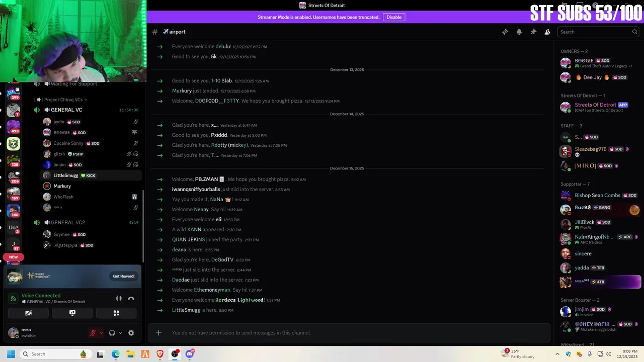Click the Discord taskbar icon
Viewport: 644px width, 362px height.
click(x=190, y=354)
